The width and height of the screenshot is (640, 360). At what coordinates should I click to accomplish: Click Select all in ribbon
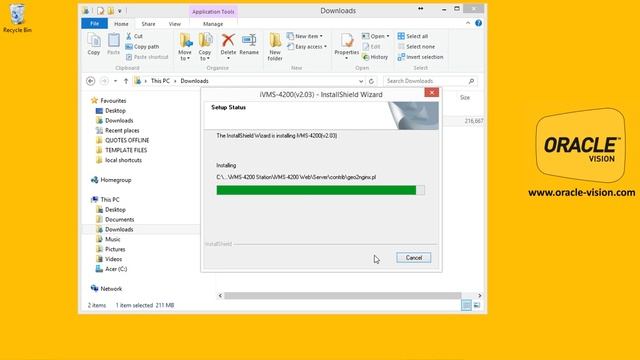413,36
